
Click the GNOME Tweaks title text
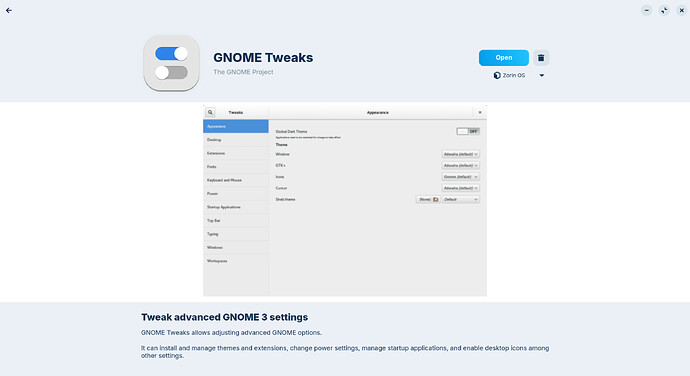tap(263, 58)
